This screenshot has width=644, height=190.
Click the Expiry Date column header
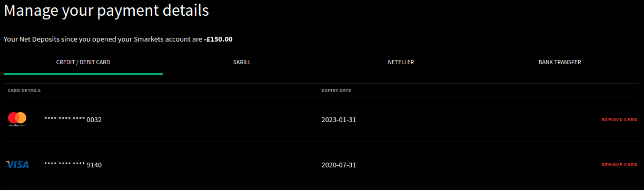coord(336,91)
